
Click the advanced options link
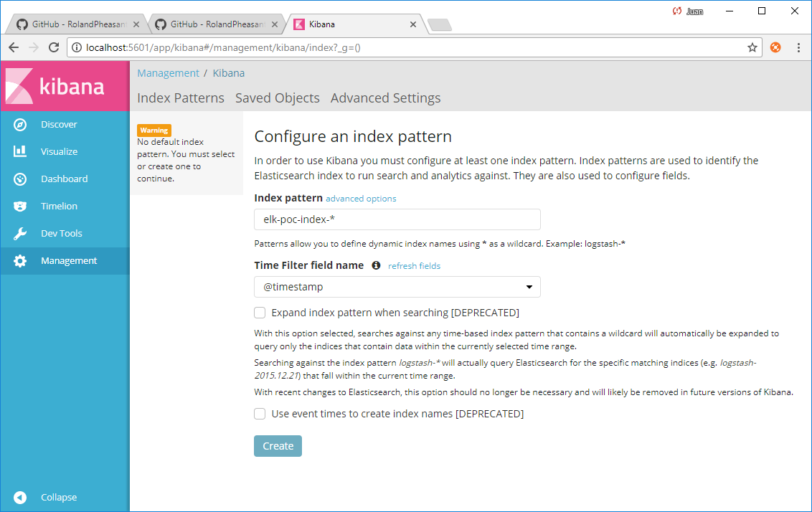(361, 199)
